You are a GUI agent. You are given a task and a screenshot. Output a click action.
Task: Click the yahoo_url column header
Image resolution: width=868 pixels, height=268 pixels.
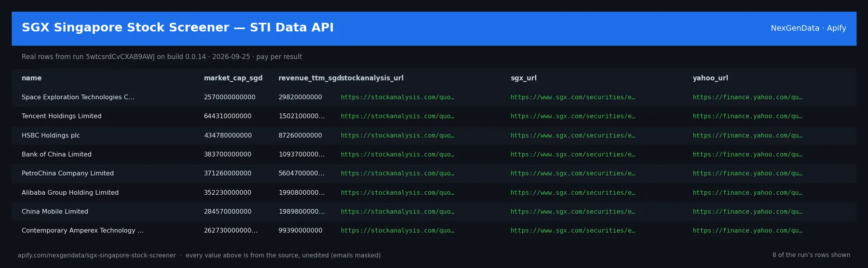[710, 78]
